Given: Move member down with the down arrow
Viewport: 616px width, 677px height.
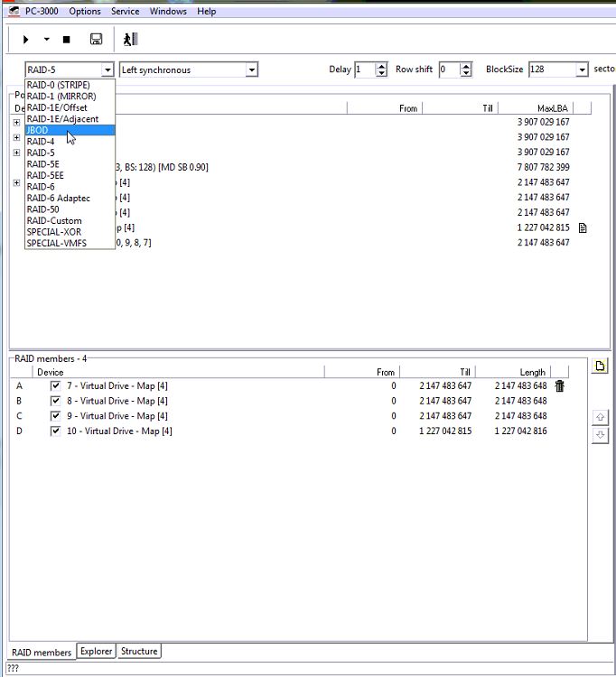Looking at the screenshot, I should (x=600, y=435).
